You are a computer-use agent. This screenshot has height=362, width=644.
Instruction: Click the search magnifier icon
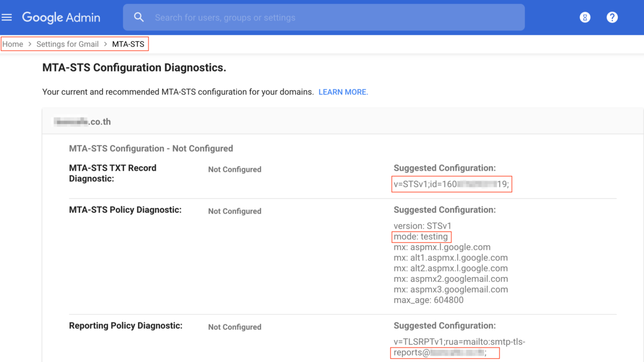click(x=139, y=17)
